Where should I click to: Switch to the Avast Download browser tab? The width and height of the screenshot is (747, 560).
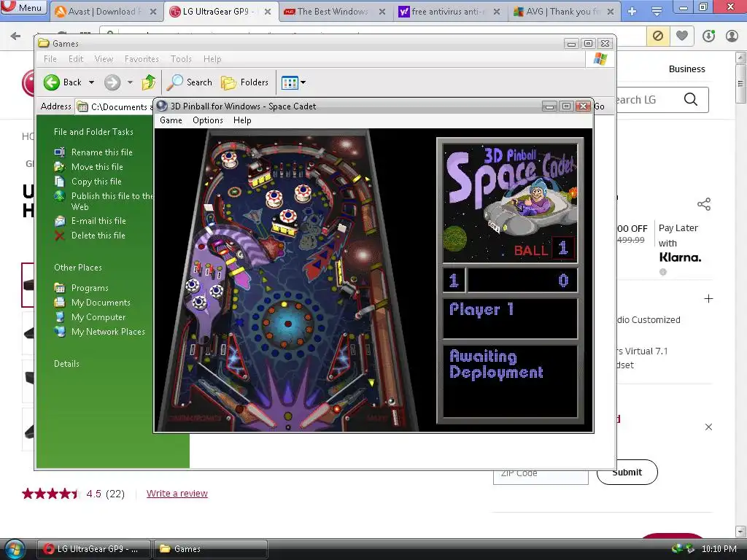click(106, 12)
